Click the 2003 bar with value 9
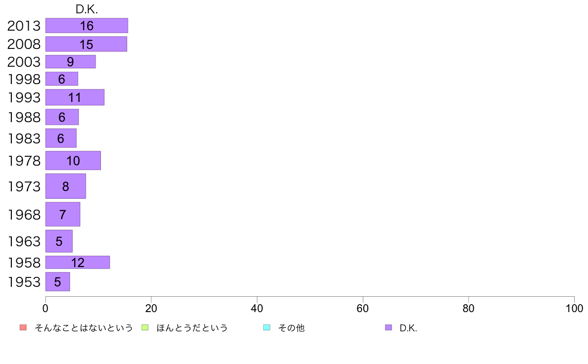Image resolution: width=588 pixels, height=364 pixels. (x=70, y=62)
